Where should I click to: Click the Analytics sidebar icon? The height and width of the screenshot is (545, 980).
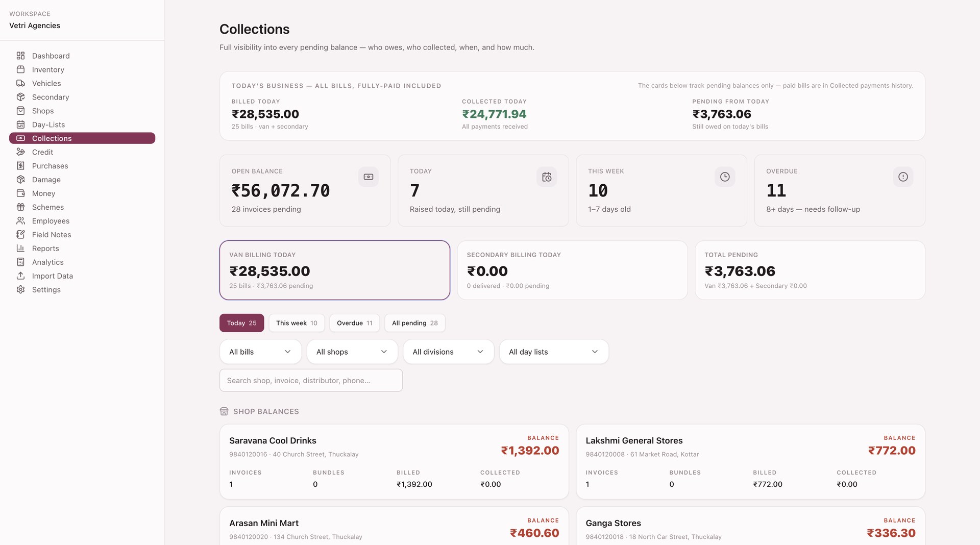(20, 262)
